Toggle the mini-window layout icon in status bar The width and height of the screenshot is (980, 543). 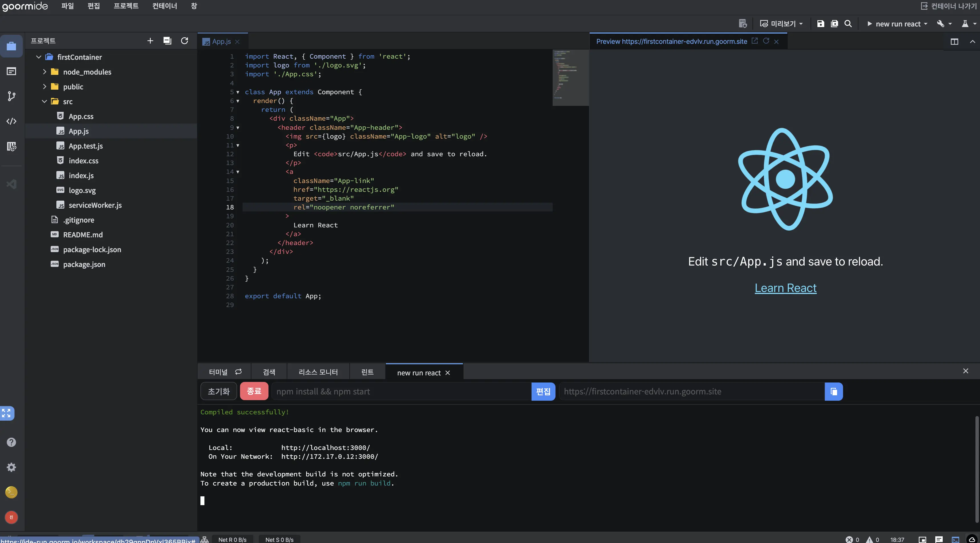click(922, 540)
